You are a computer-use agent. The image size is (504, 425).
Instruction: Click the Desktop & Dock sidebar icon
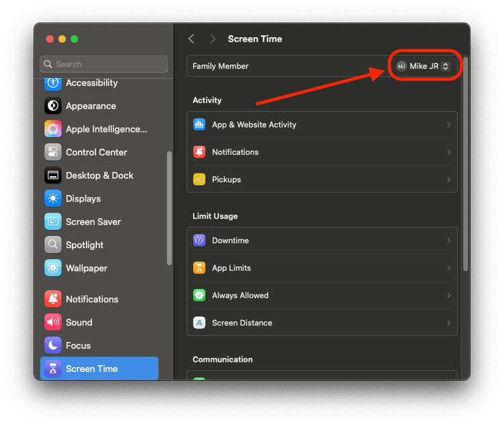point(53,176)
